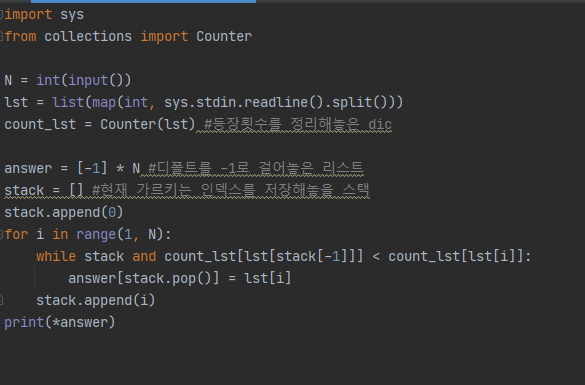Viewport: 585px width, 385px height.
Task: Place cursor in 'N = int(input())' line
Action: [68, 81]
